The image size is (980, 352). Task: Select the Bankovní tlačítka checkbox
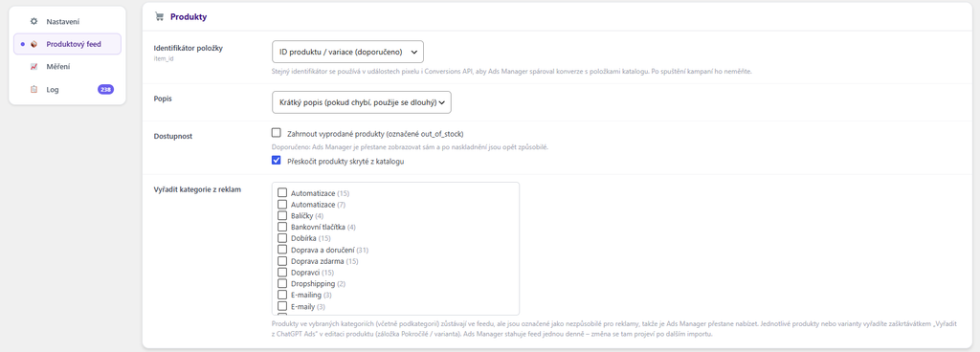click(x=282, y=227)
